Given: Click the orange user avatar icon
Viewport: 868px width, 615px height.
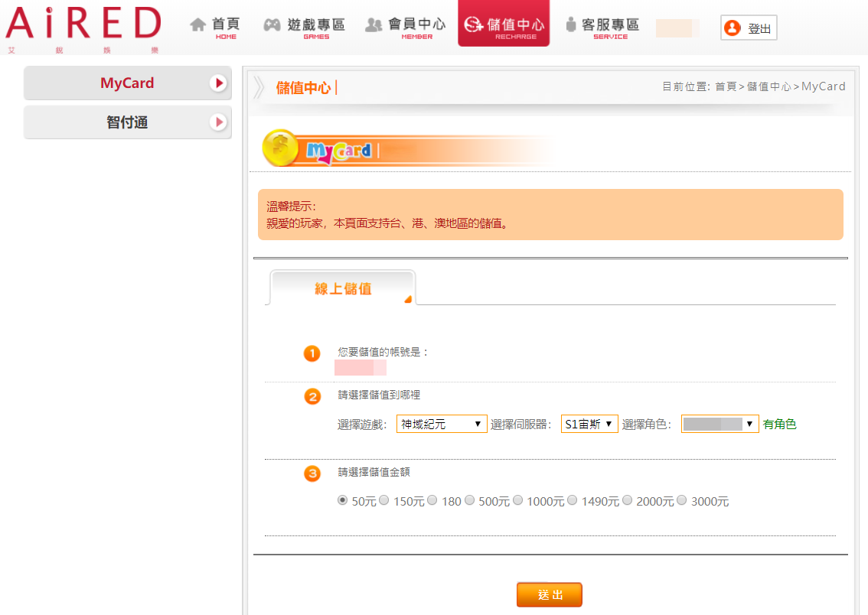Looking at the screenshot, I should [x=733, y=28].
